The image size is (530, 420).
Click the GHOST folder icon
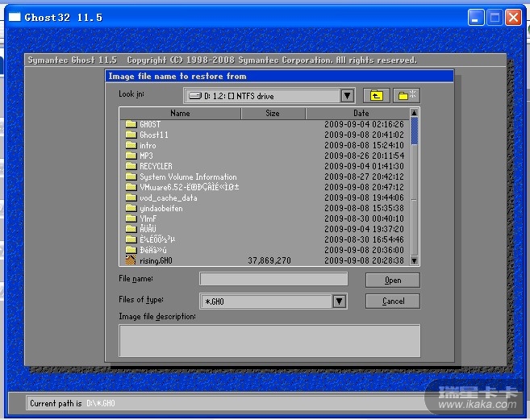[x=131, y=124]
